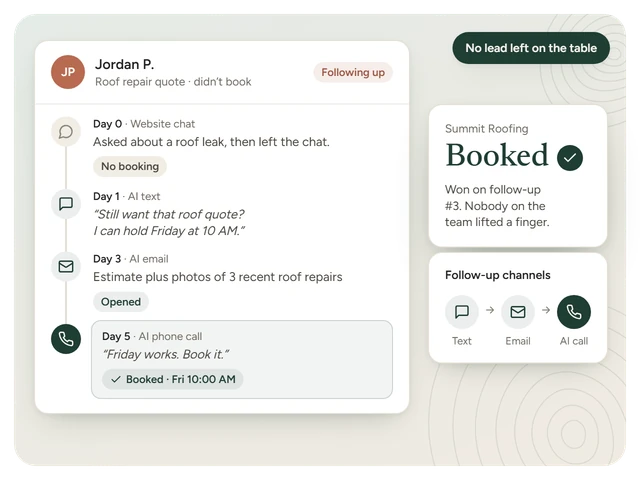The height and width of the screenshot is (480, 640).
Task: Click the 'Friday works. Book it.' quote
Action: (165, 354)
